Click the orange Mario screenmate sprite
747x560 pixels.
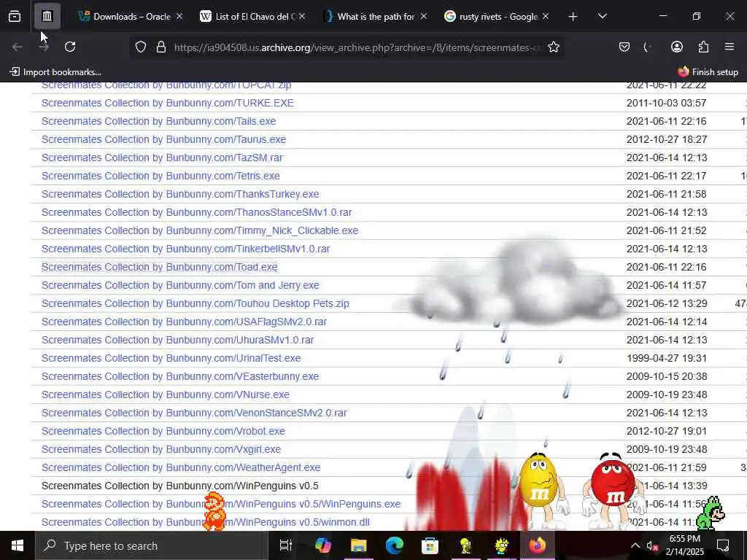214,512
